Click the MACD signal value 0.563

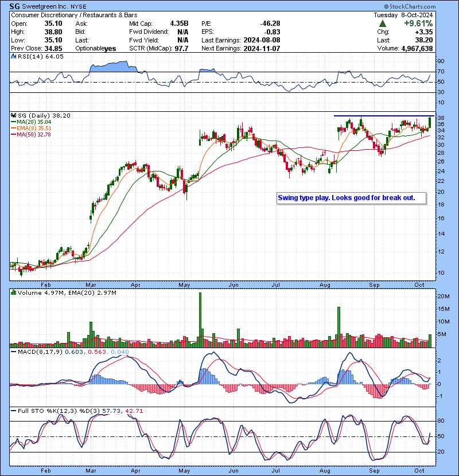click(97, 352)
